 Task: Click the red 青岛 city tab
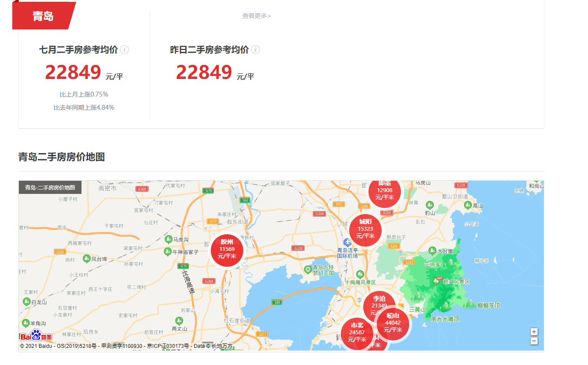coord(43,16)
